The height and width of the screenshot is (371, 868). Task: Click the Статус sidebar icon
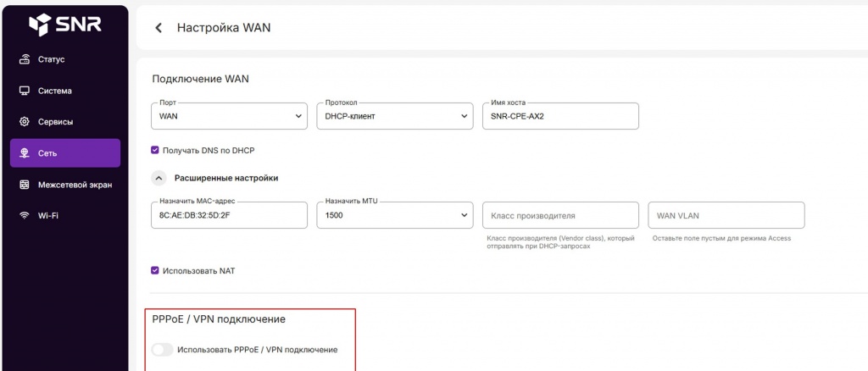click(x=25, y=59)
